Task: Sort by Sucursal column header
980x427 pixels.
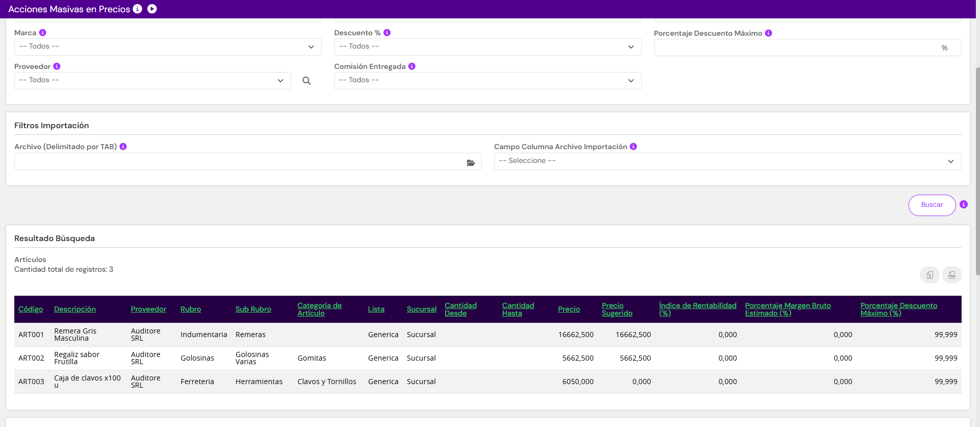Action: coord(422,309)
